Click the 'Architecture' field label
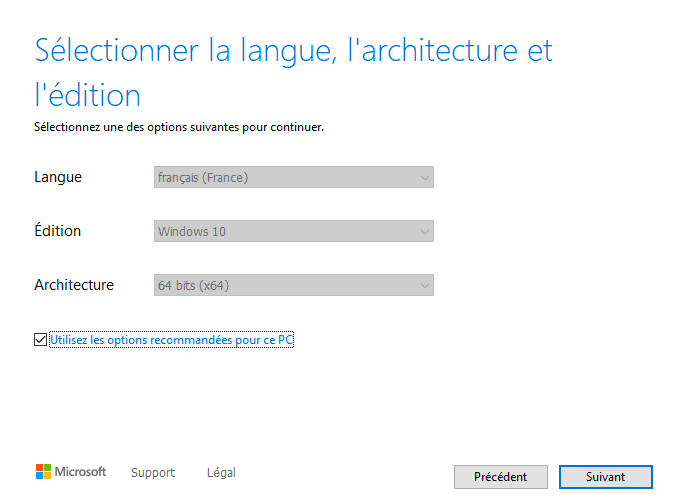Image resolution: width=673 pixels, height=498 pixels. [74, 285]
